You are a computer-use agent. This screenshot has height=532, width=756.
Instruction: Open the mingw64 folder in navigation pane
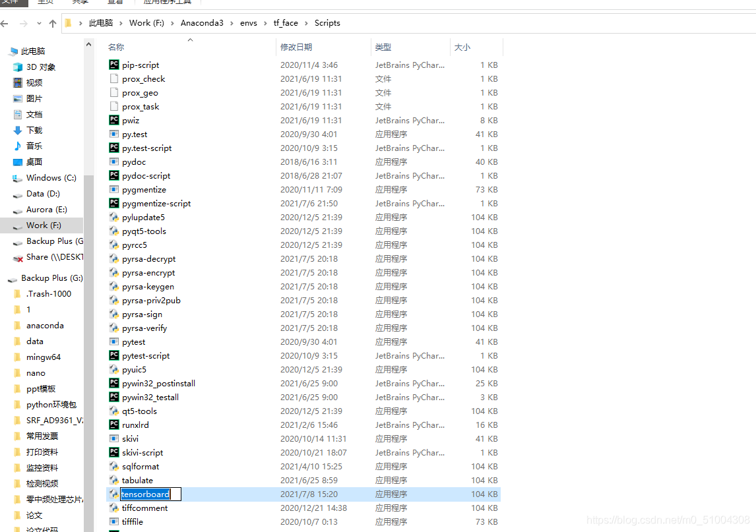click(44, 357)
